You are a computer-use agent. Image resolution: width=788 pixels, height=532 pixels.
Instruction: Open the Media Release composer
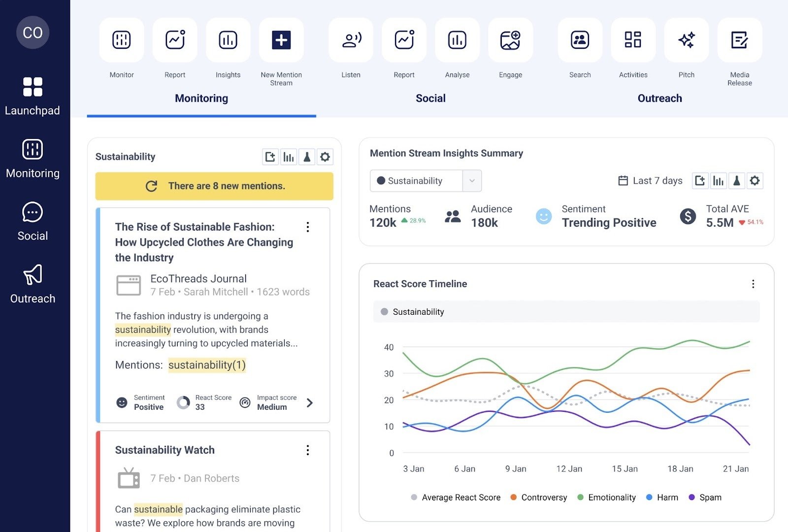(x=739, y=40)
